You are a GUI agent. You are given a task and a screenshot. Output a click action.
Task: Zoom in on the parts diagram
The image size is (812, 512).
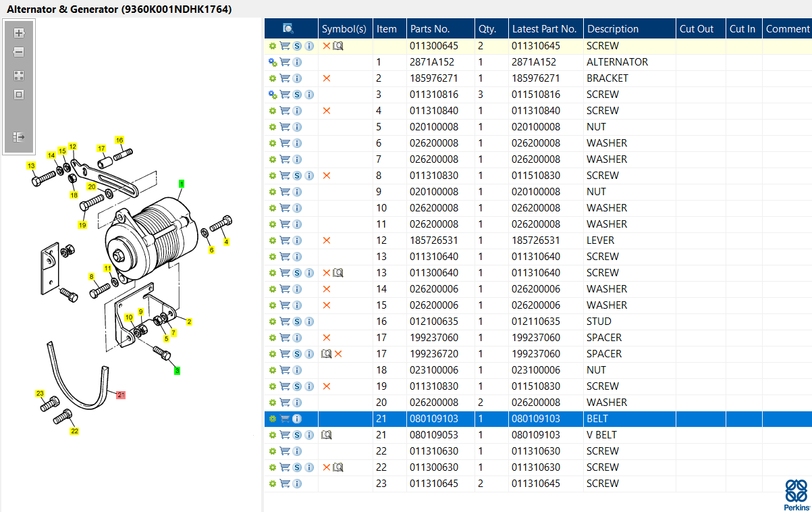pos(19,32)
